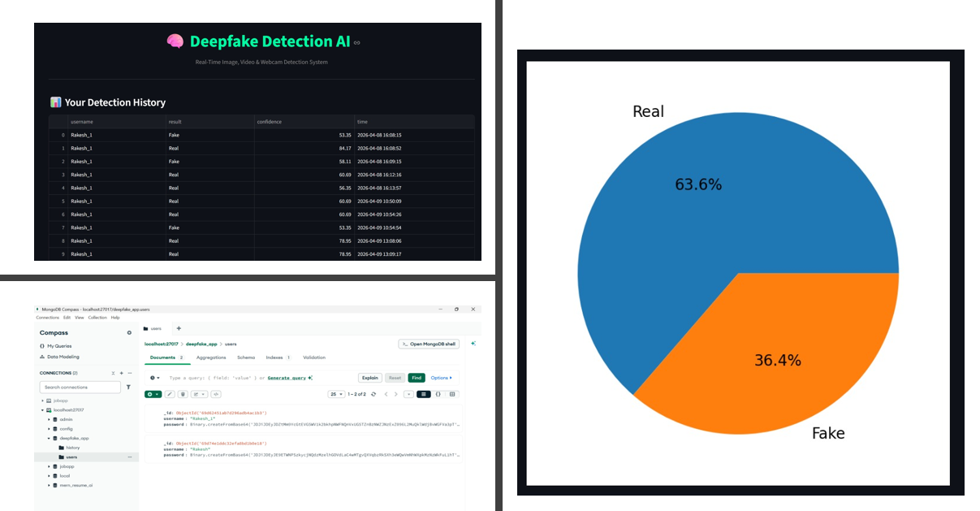Click the anchor link icon beside Deepfake Detection AI
980x511 pixels.
(x=356, y=42)
